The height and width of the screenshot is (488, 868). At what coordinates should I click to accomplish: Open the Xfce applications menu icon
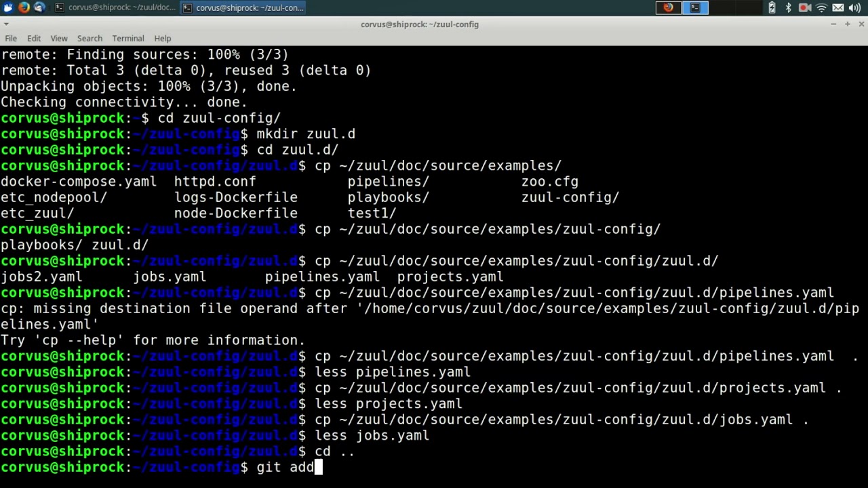(x=8, y=7)
